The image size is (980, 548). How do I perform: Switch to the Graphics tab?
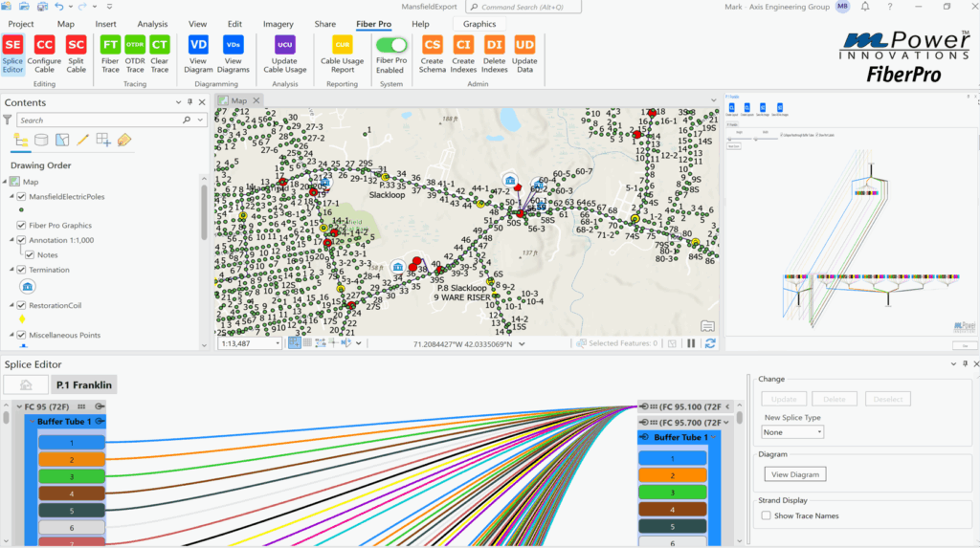pyautogui.click(x=479, y=24)
